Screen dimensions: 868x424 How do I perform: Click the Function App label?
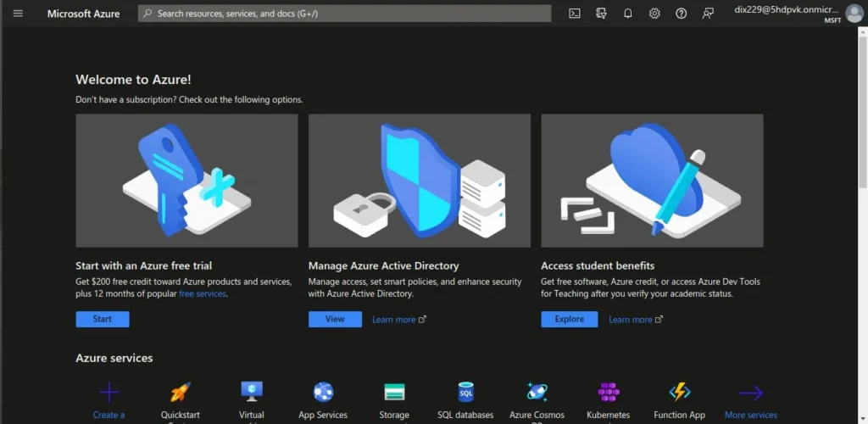tap(679, 415)
